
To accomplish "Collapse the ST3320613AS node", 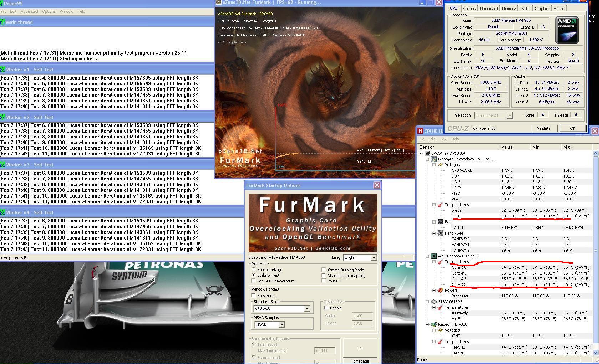I will point(427,302).
